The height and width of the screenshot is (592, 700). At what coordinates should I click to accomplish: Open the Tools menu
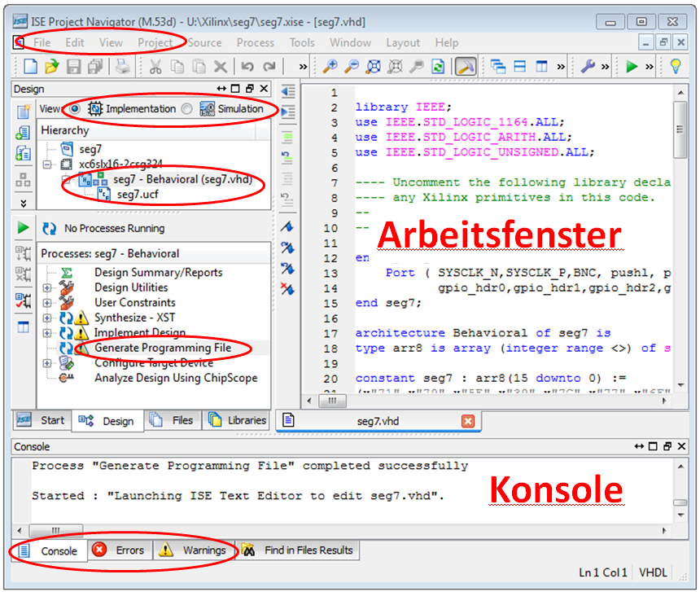(302, 42)
